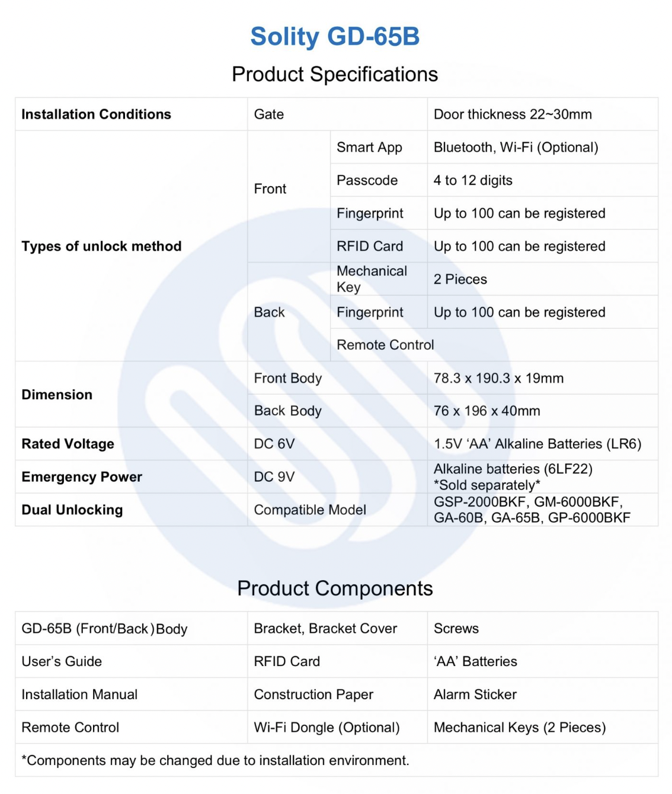Select the Dual Unlocking row label
672x794 pixels.
pos(72,510)
